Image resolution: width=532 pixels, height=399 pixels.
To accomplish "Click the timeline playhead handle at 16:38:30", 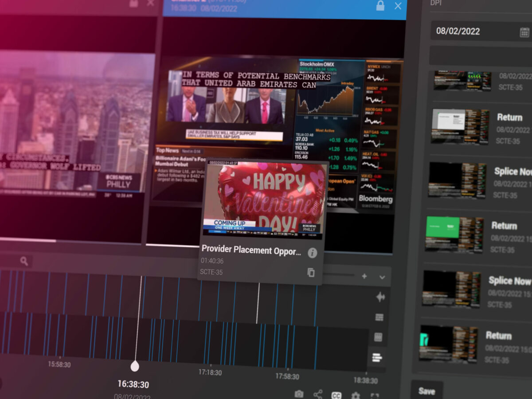I will tap(135, 366).
